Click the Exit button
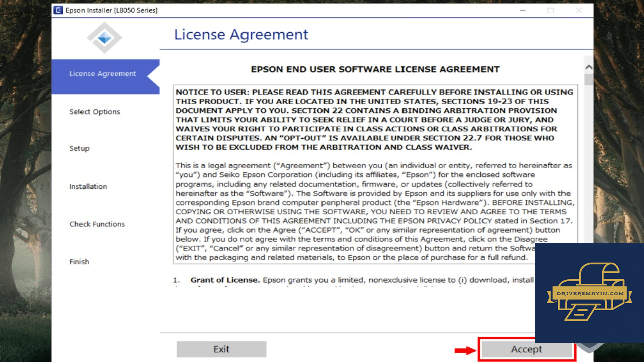This screenshot has width=644, height=362. tap(221, 349)
